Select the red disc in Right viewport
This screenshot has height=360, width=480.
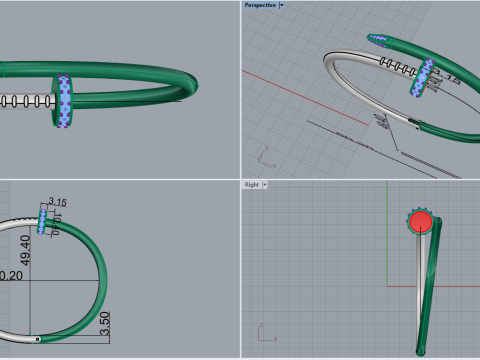pos(421,221)
